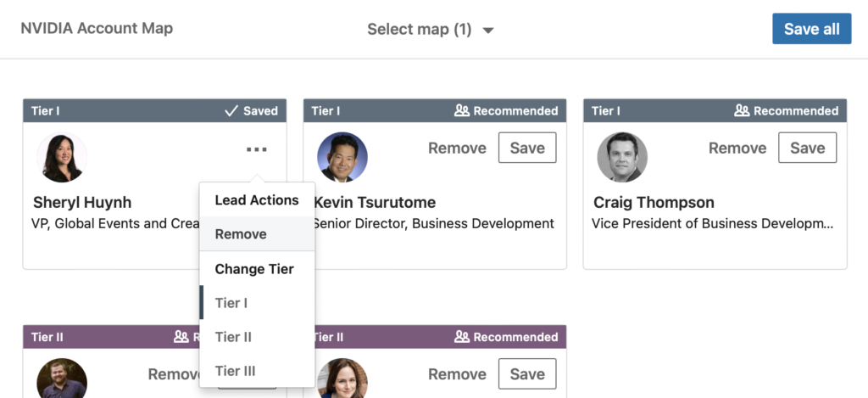Click the three-dot menu on Sheryl Huynh's card
868x398 pixels.
point(257,149)
